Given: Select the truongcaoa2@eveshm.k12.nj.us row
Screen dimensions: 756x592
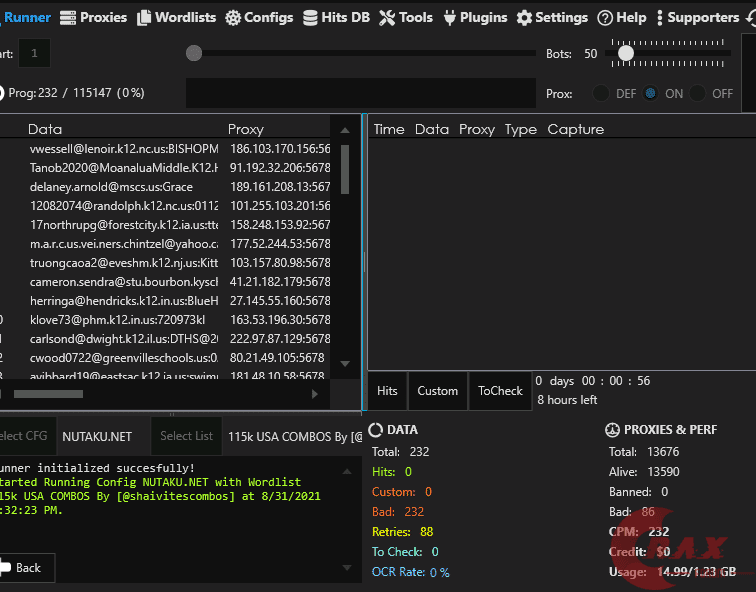Looking at the screenshot, I should tap(166, 263).
